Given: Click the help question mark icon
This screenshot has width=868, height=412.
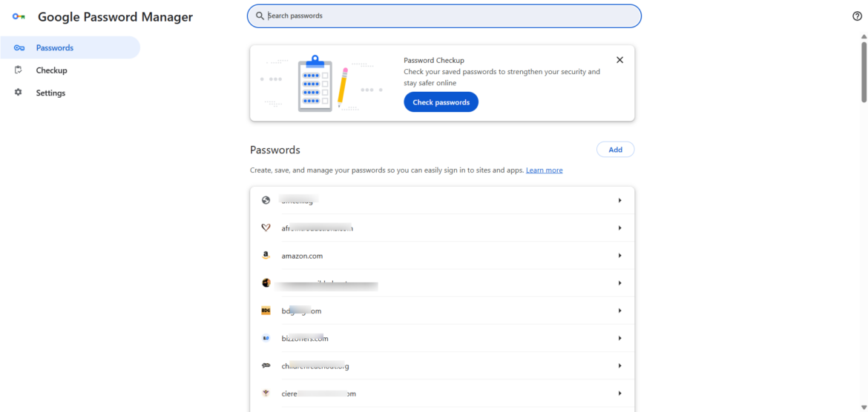Looking at the screenshot, I should [858, 16].
